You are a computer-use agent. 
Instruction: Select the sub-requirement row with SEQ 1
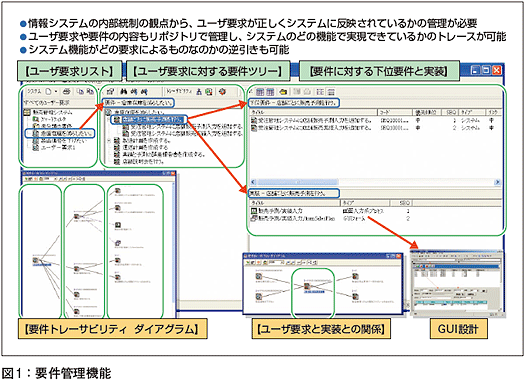[x=375, y=120]
